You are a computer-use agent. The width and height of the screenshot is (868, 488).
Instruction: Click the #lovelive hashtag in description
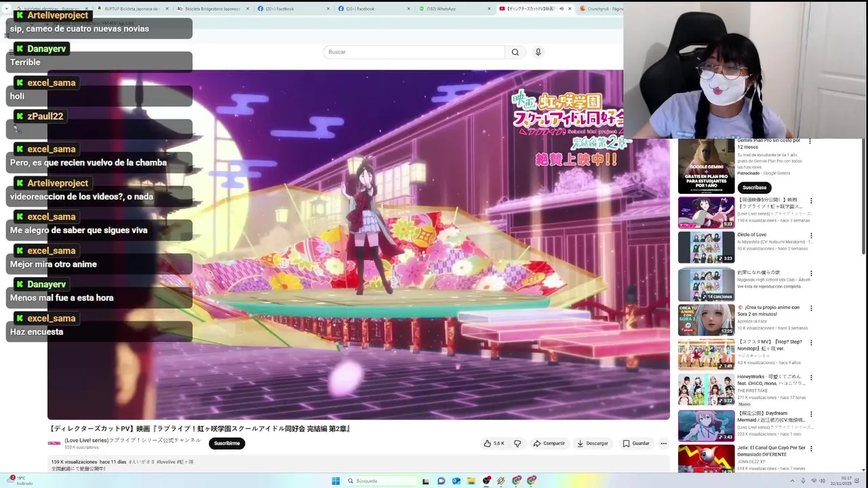[x=166, y=462]
